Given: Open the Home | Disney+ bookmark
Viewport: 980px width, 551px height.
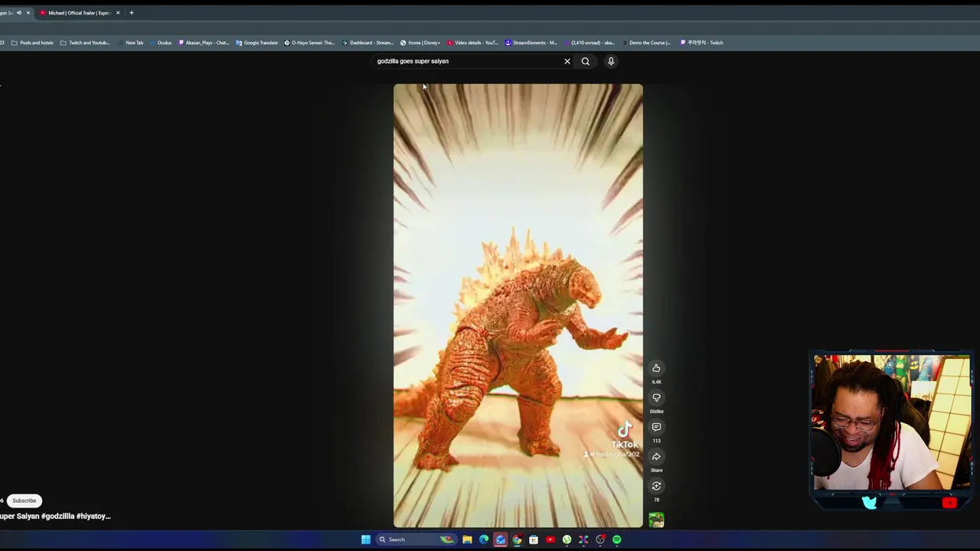Looking at the screenshot, I should coord(420,43).
